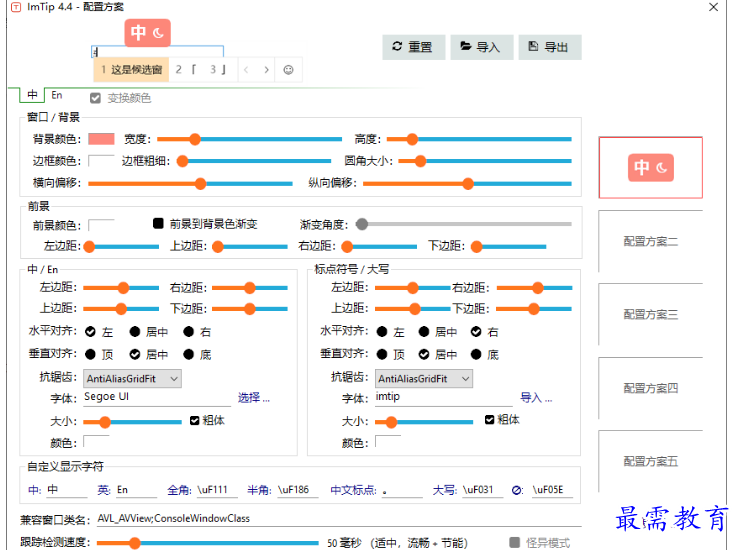Screen dimensions: 737x550
Task: Select 居中 horizontal alignment in 中/En section
Action: point(135,332)
